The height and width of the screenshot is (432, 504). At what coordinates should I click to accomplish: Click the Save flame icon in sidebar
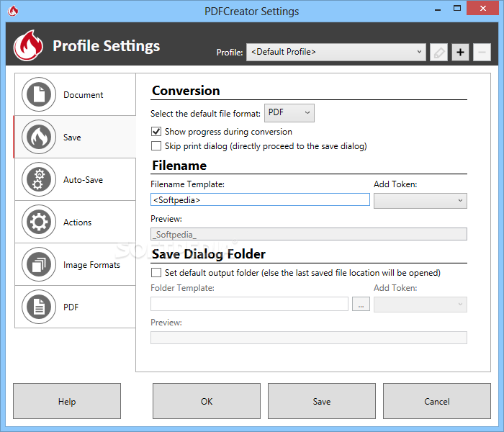[39, 137]
